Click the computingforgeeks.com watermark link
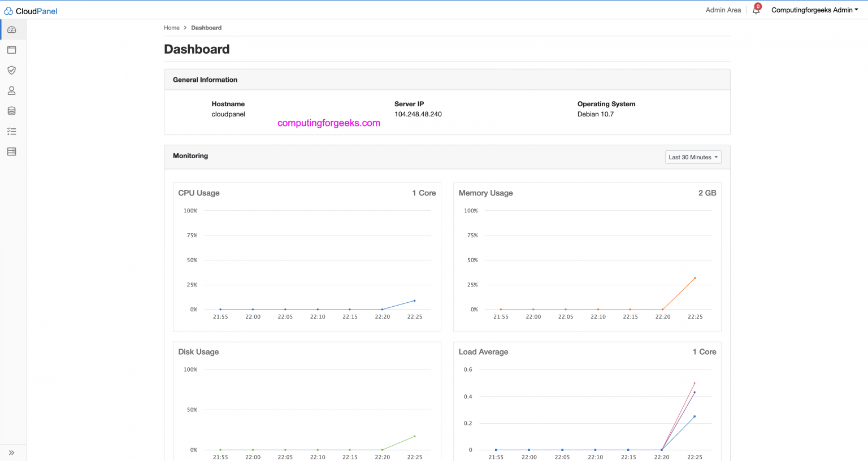The width and height of the screenshot is (868, 461). click(x=328, y=123)
